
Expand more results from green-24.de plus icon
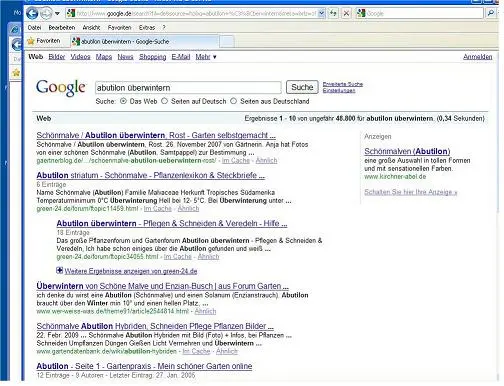(59, 270)
